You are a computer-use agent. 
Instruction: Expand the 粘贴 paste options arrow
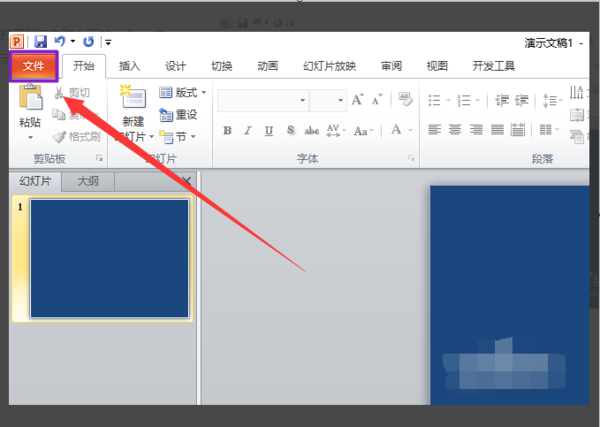(30, 137)
